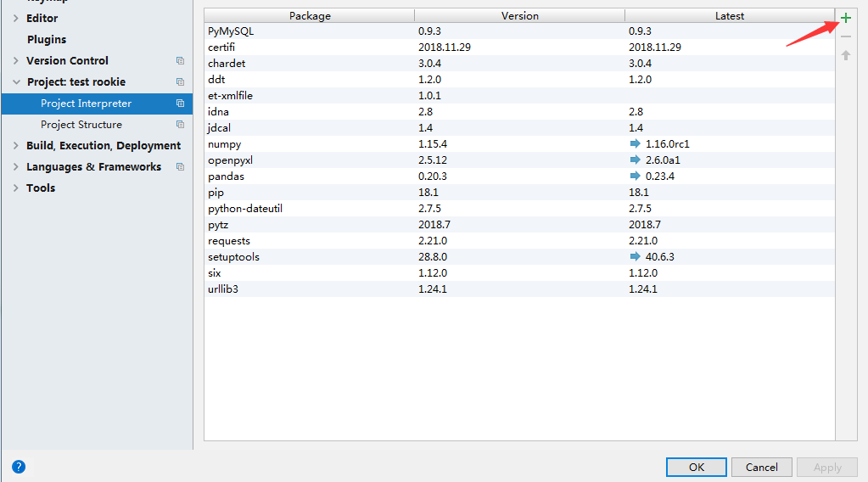Screen dimensions: 868x482
Task: Select Project Structure in the sidebar
Action: [81, 125]
